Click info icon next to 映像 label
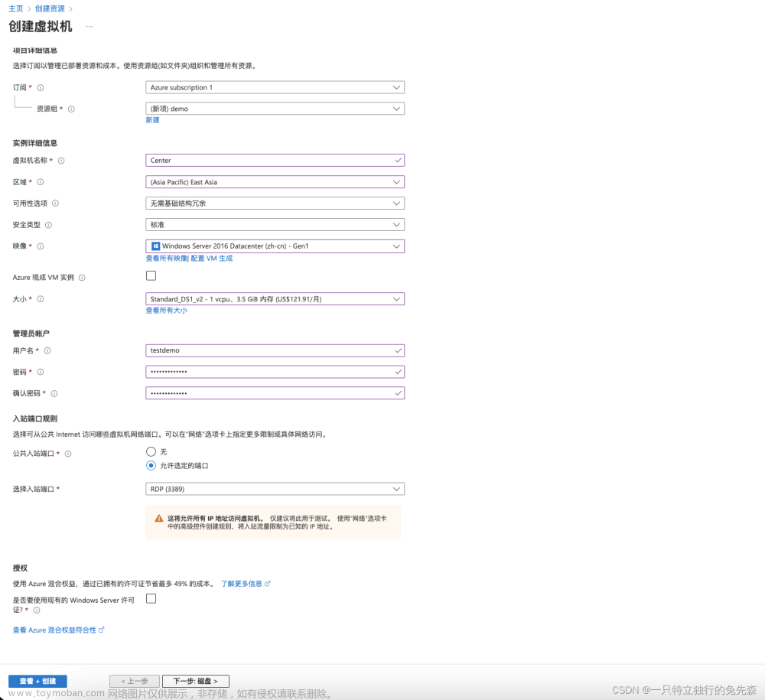 click(41, 246)
